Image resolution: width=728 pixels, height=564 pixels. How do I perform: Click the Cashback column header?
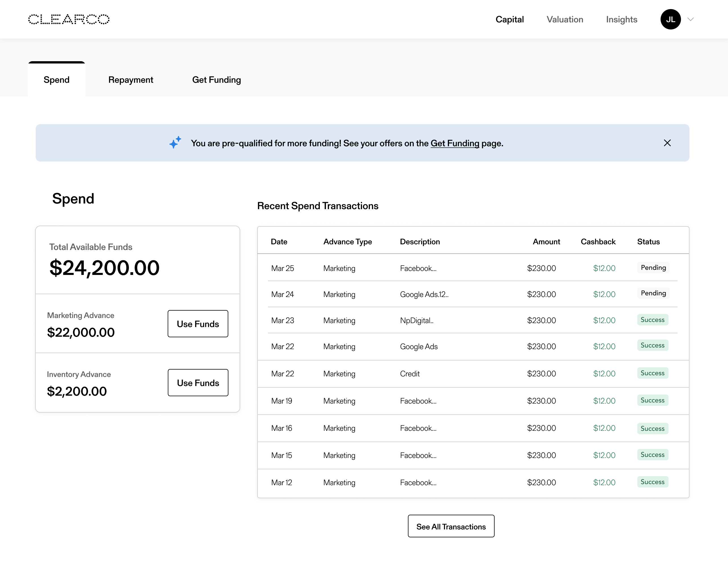(598, 241)
